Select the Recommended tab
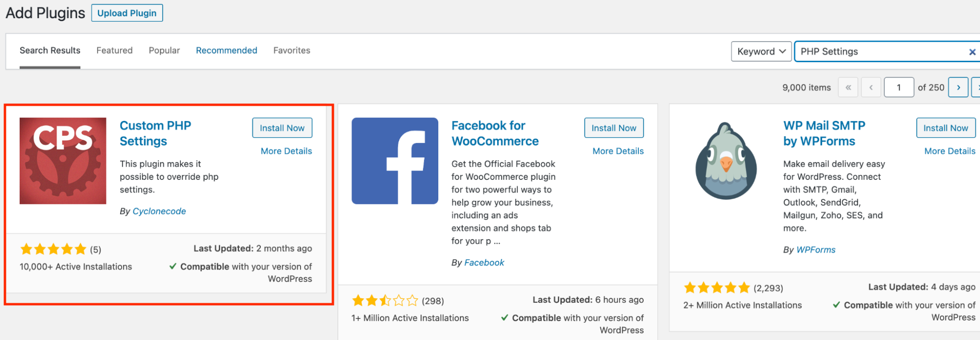This screenshot has height=340, width=980. coord(226,50)
